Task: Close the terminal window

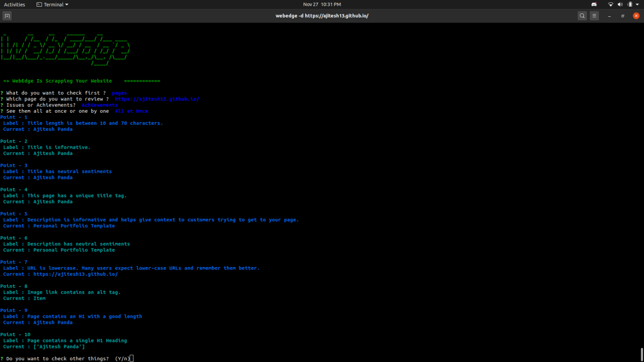Action: click(x=636, y=16)
